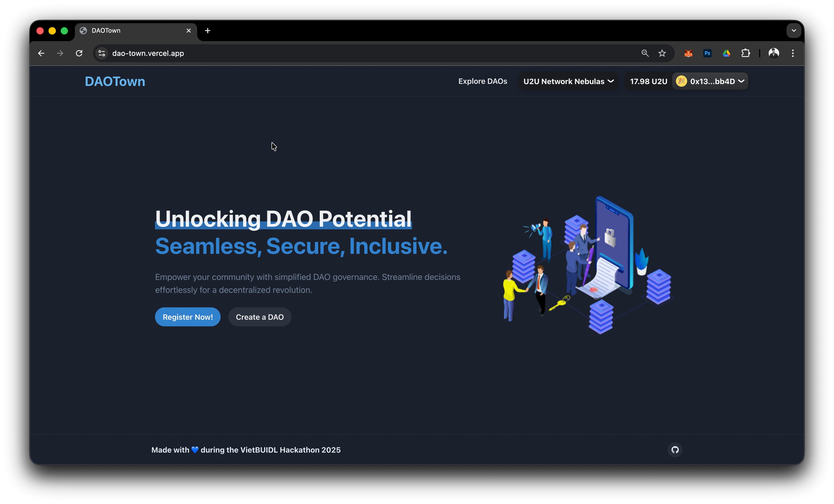Bookmark this page with the star icon

point(662,53)
